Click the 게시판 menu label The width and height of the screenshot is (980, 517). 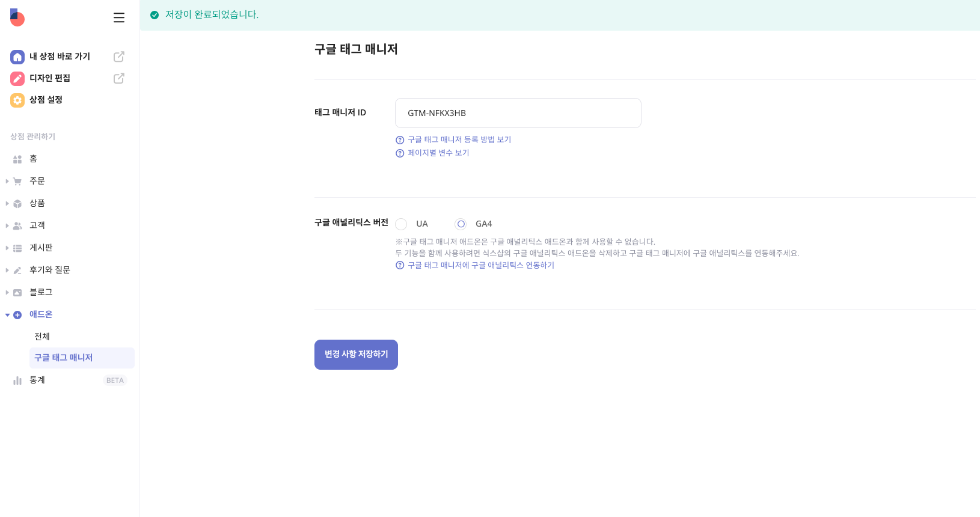click(41, 248)
